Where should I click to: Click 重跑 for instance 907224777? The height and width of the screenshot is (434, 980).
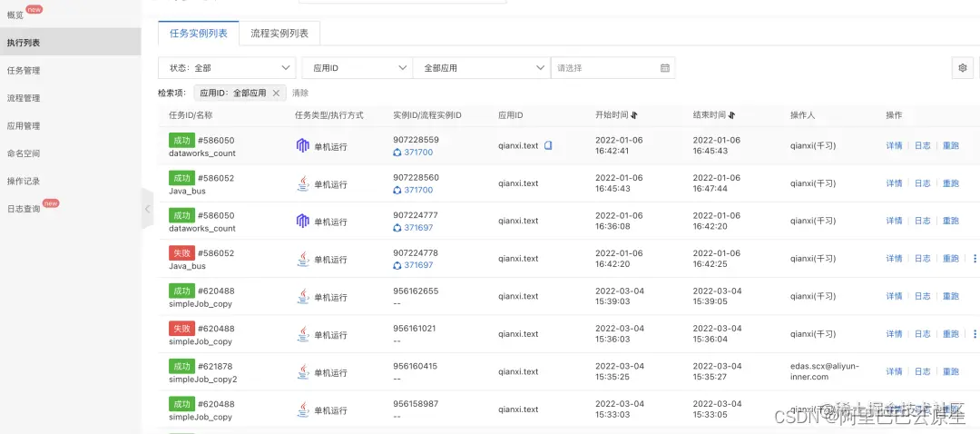tap(951, 221)
